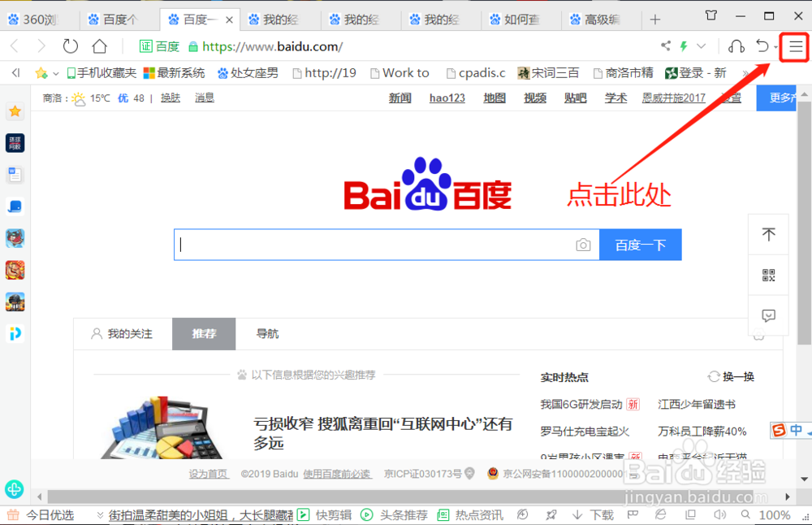Open the skin/theme shirt icon
The height and width of the screenshot is (525, 812).
point(711,15)
